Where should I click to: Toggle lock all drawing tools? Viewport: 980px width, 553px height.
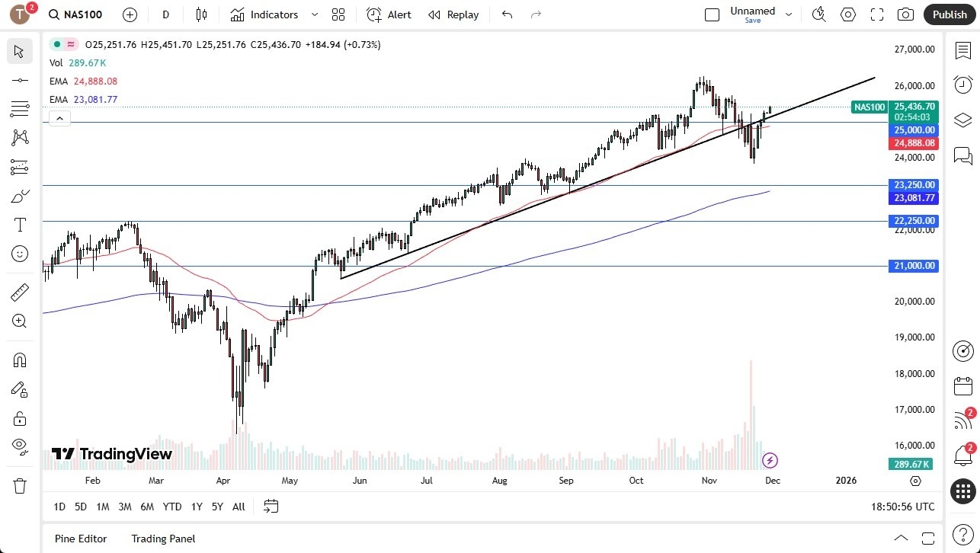click(x=19, y=418)
